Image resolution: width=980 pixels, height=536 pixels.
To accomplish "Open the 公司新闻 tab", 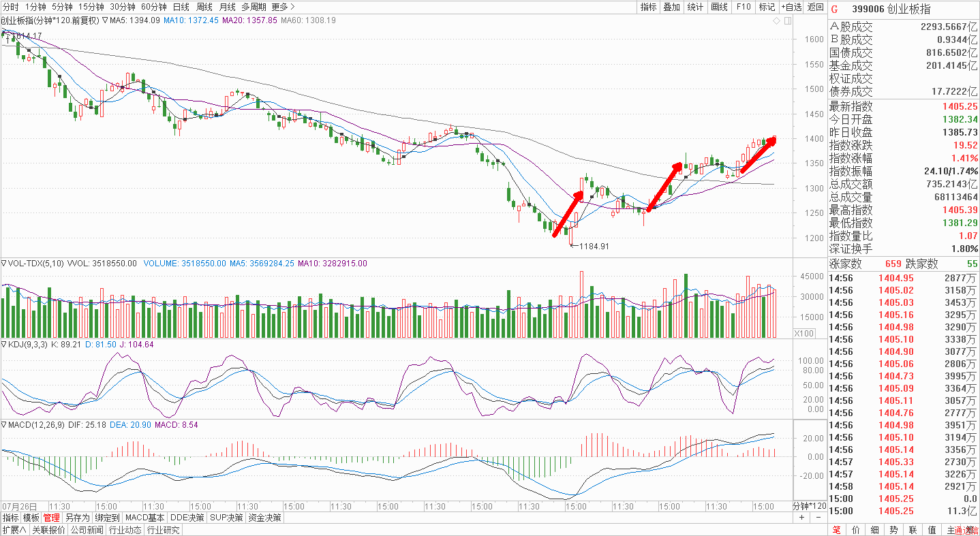I will point(87,530).
